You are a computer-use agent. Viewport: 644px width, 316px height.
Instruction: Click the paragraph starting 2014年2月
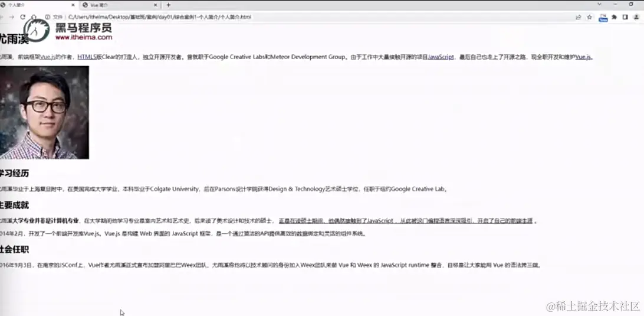pos(183,234)
